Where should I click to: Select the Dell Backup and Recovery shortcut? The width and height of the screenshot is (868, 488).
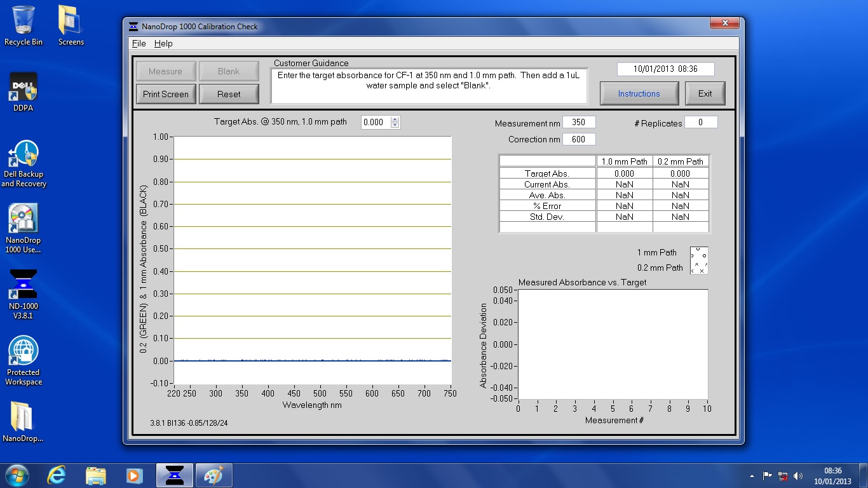[24, 164]
